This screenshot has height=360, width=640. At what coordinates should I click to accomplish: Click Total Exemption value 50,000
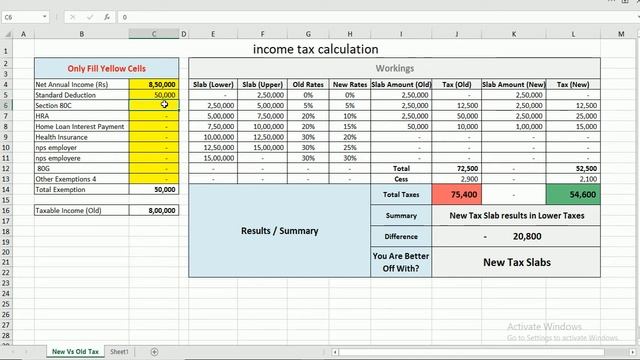[154, 189]
